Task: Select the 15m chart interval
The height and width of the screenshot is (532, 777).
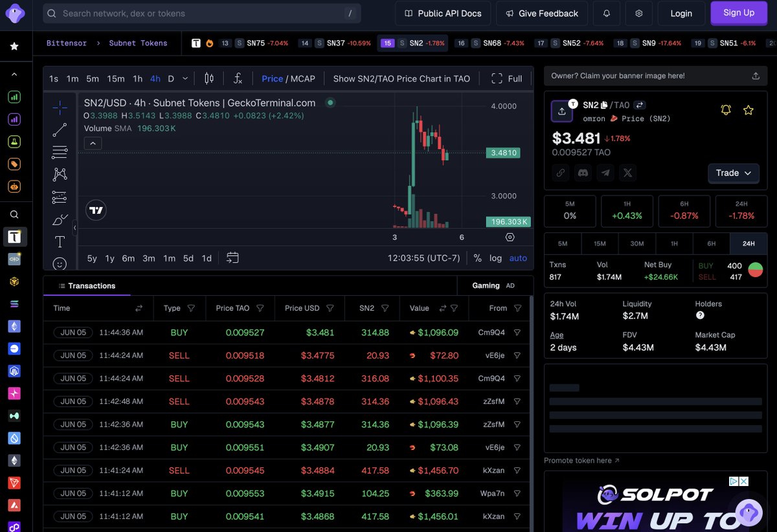Action: click(116, 79)
